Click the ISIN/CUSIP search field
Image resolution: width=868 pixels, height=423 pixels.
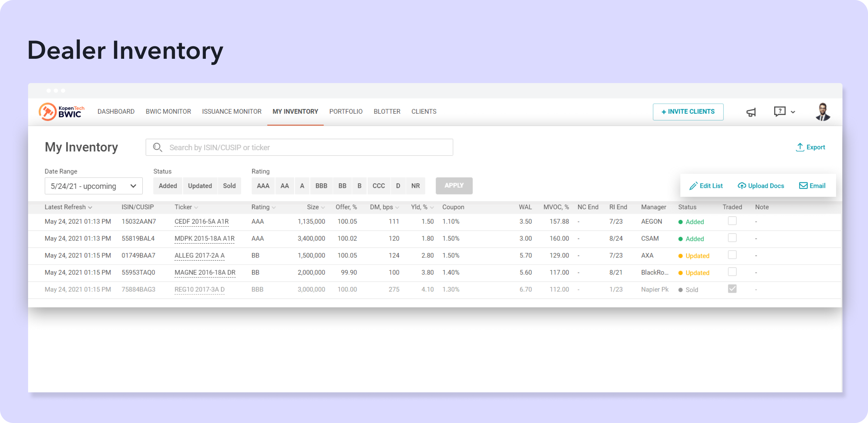tap(299, 147)
